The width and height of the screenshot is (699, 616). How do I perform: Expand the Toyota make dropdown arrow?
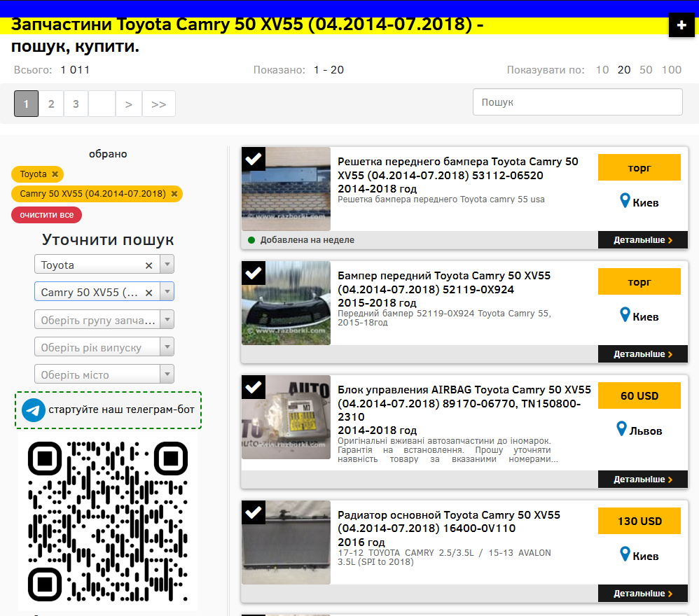click(x=167, y=264)
